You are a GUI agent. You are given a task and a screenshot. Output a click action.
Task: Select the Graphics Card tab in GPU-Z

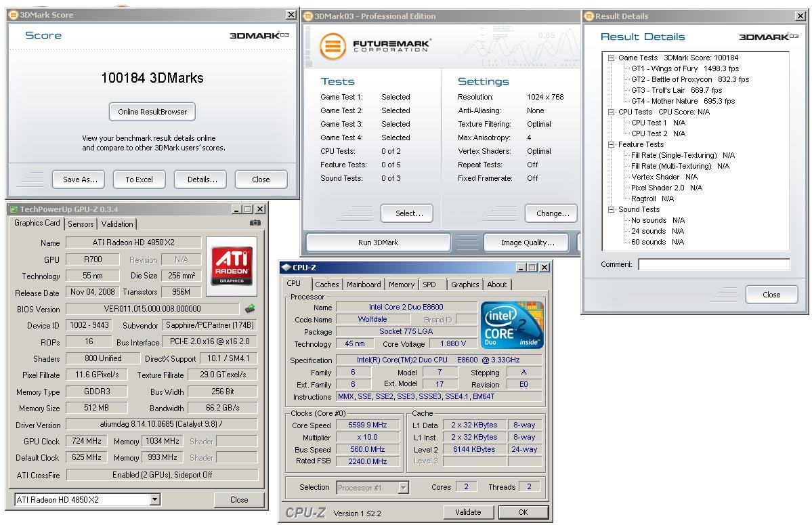click(x=37, y=223)
